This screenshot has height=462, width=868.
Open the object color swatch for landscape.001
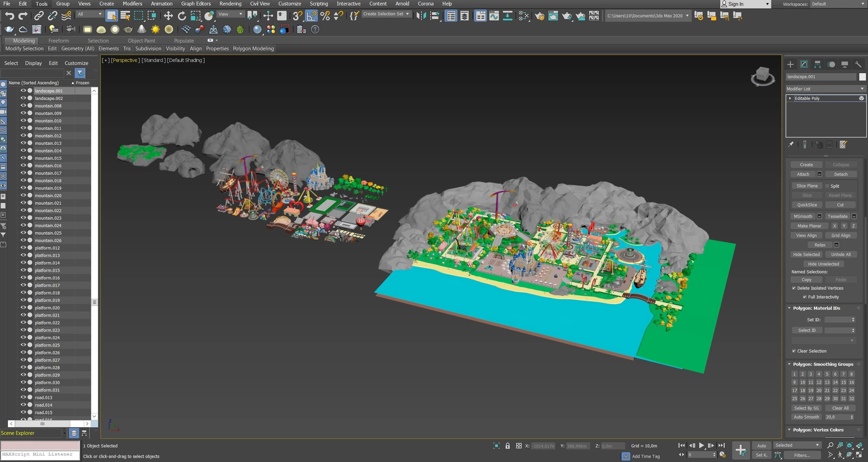[x=862, y=77]
